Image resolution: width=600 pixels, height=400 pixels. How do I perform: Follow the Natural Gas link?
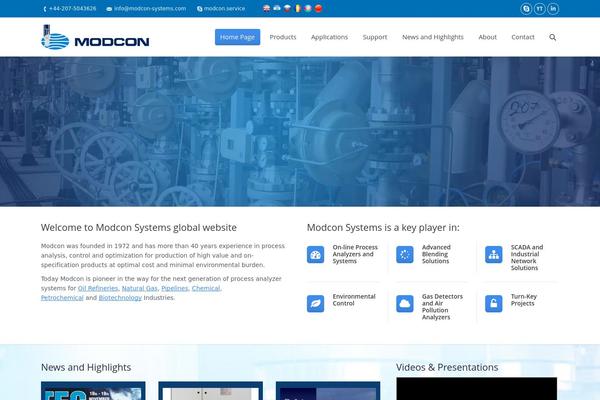[140, 288]
